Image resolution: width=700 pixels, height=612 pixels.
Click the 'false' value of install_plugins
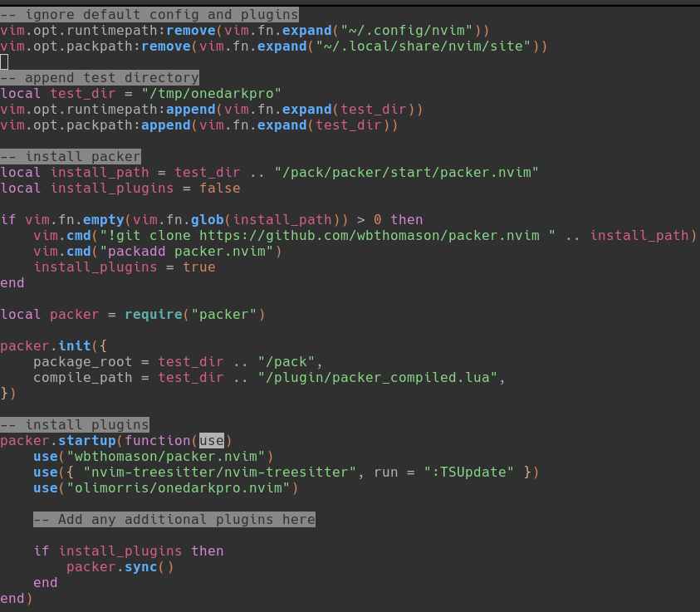(x=220, y=188)
